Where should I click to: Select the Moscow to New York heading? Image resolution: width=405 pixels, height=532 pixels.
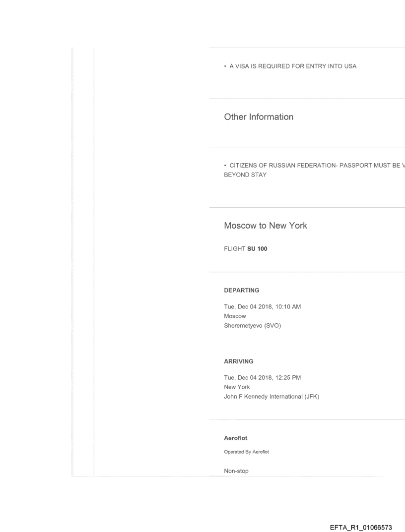point(266,226)
